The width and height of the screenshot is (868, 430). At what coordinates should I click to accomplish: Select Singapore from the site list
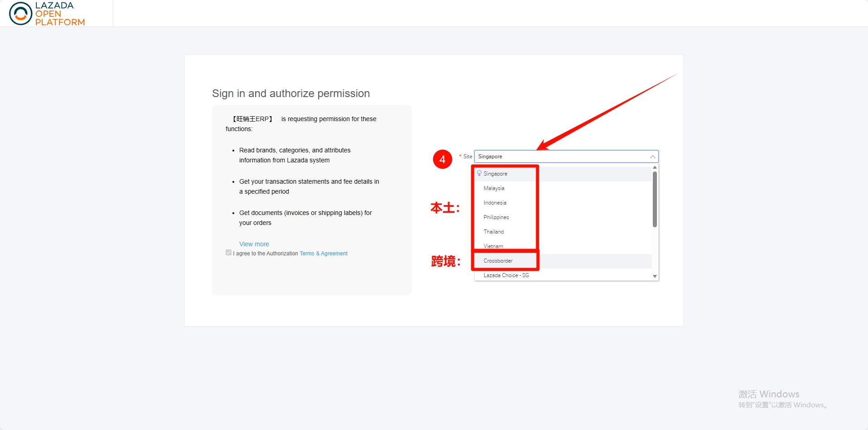click(x=495, y=174)
